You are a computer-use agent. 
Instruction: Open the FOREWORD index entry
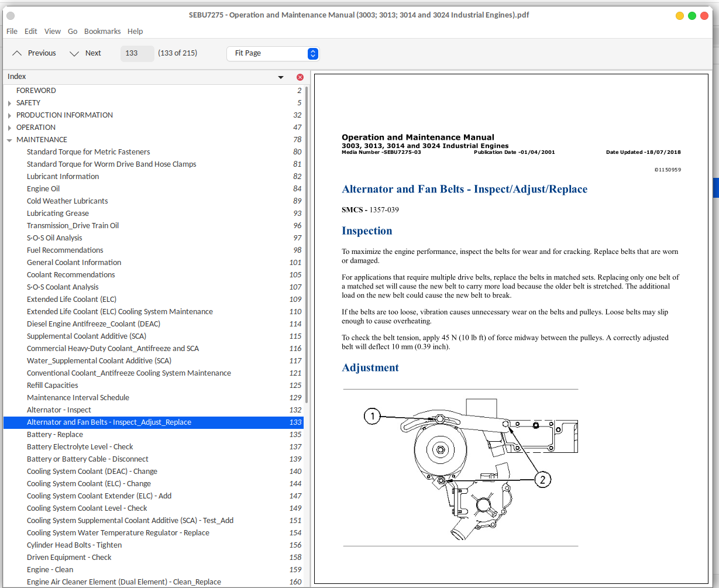point(36,90)
